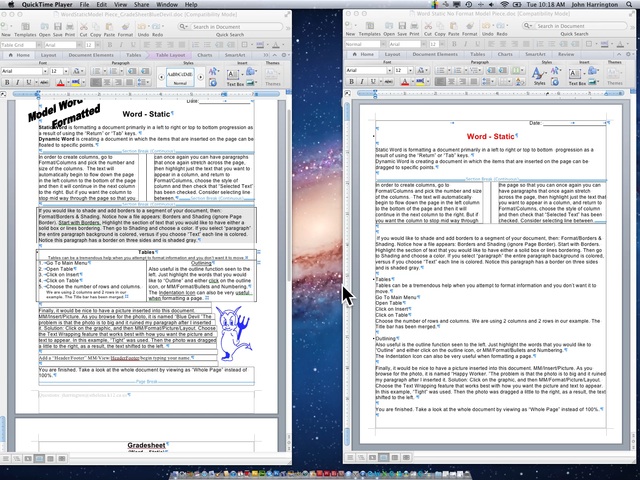
Task: Open search magnifier dropdown in No Format window
Action: coord(528,26)
